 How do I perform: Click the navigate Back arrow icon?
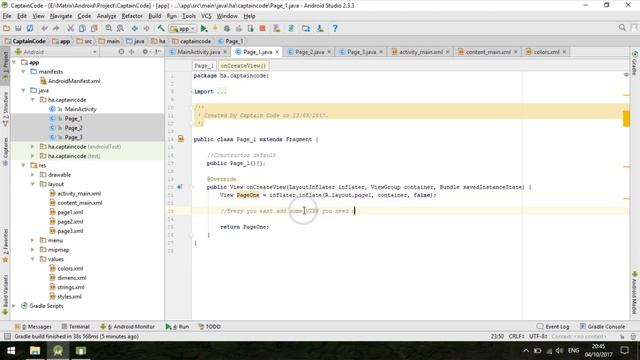pos(135,28)
